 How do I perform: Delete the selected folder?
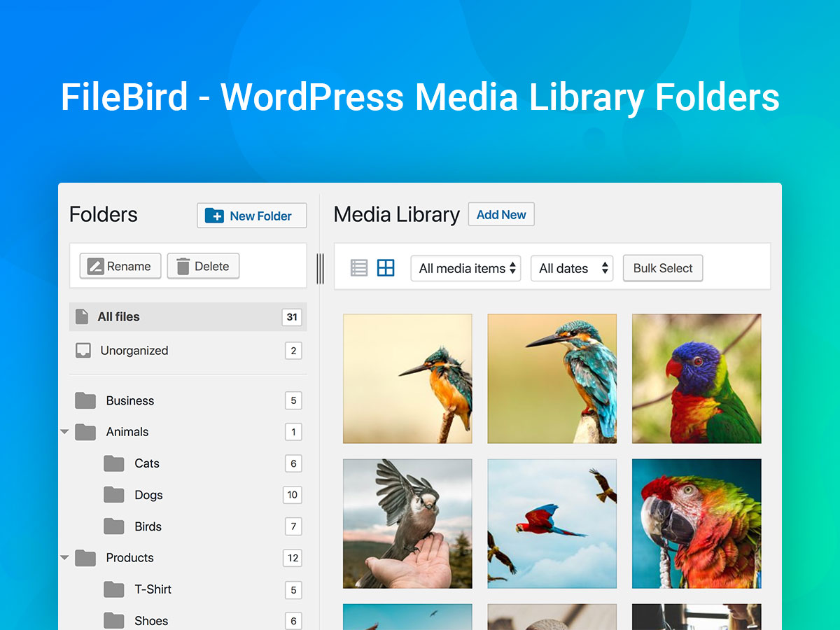[203, 266]
